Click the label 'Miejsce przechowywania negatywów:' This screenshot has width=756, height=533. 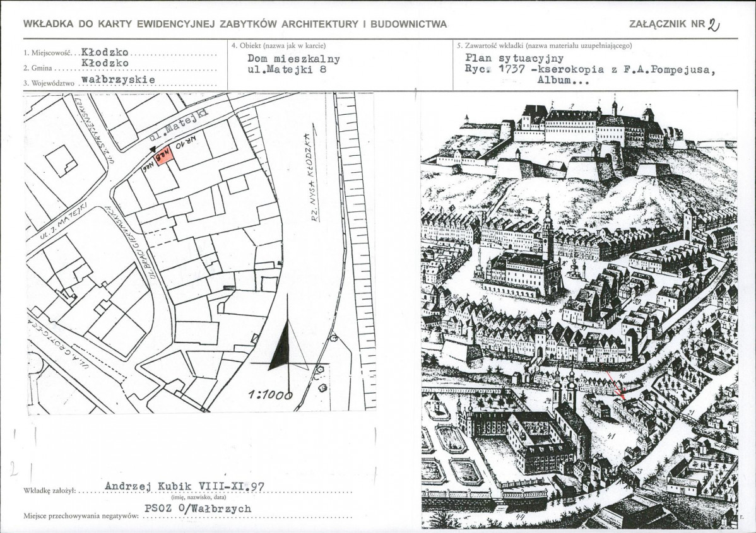pos(81,516)
